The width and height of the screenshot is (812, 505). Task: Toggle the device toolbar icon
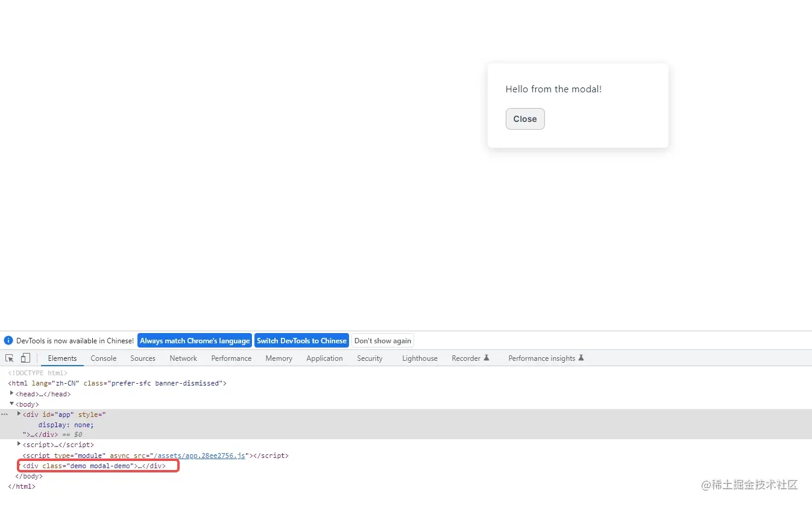[25, 358]
